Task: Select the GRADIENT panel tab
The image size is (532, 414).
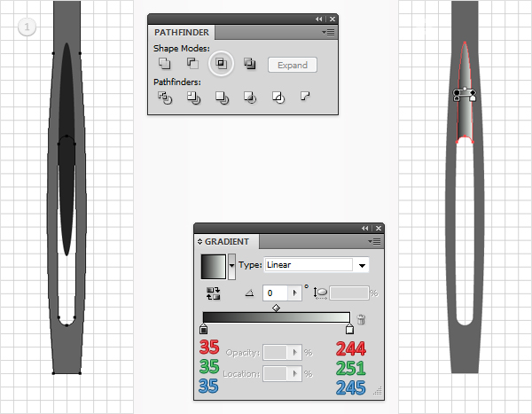Action: (x=227, y=242)
